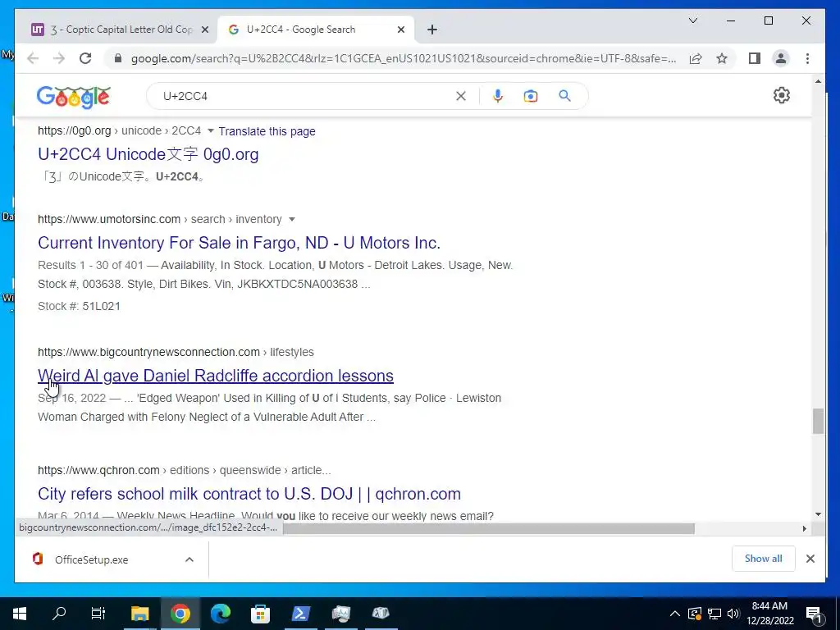This screenshot has width=840, height=630.
Task: Clear the Google search box
Action: coord(461,96)
